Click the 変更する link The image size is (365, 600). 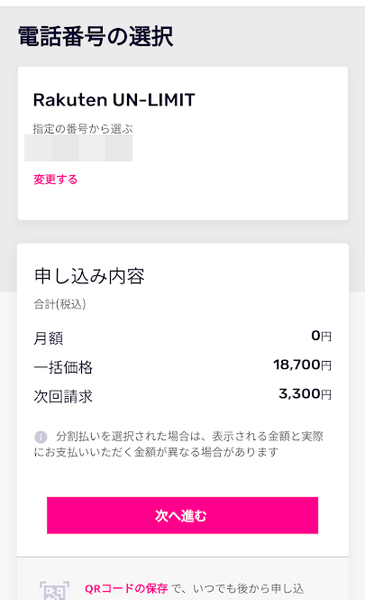coord(55,179)
